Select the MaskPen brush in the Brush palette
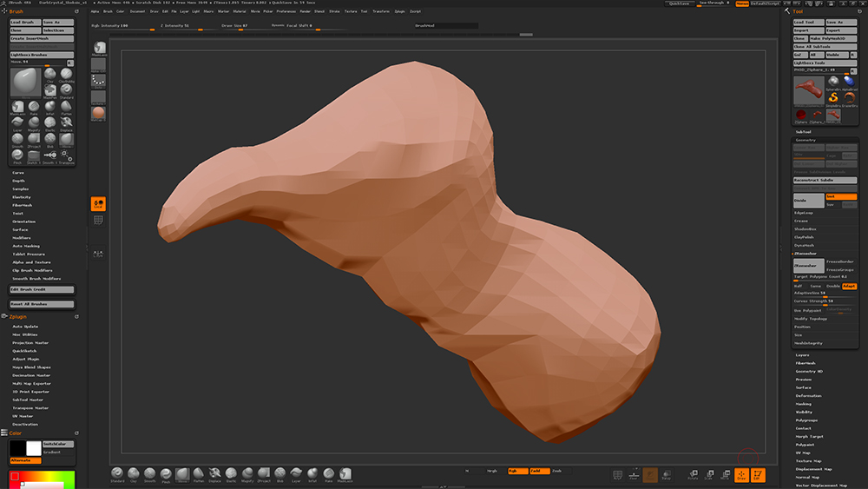The height and width of the screenshot is (489, 868). [49, 91]
